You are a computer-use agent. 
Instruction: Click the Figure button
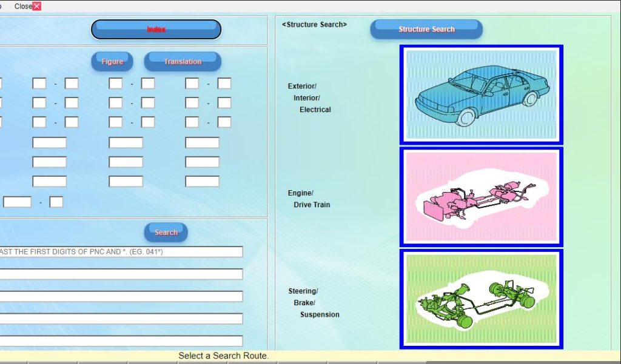[112, 61]
